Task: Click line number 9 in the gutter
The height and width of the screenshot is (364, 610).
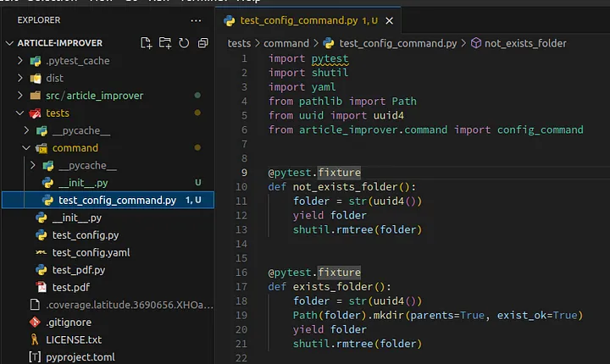Action: point(244,173)
